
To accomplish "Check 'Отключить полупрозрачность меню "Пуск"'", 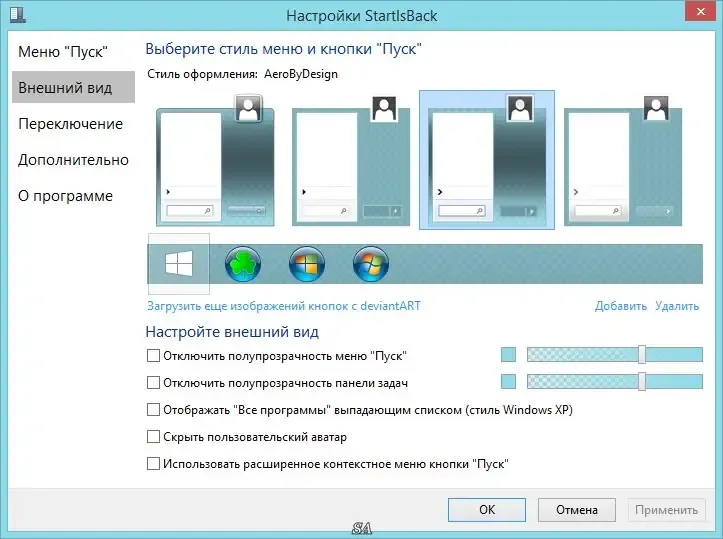I will coord(153,355).
